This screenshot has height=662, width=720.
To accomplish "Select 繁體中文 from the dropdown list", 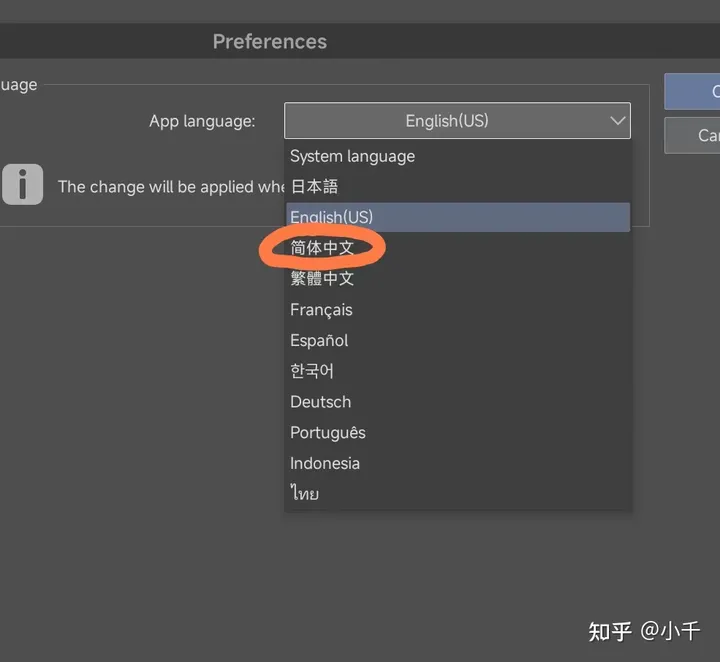I will (322, 279).
